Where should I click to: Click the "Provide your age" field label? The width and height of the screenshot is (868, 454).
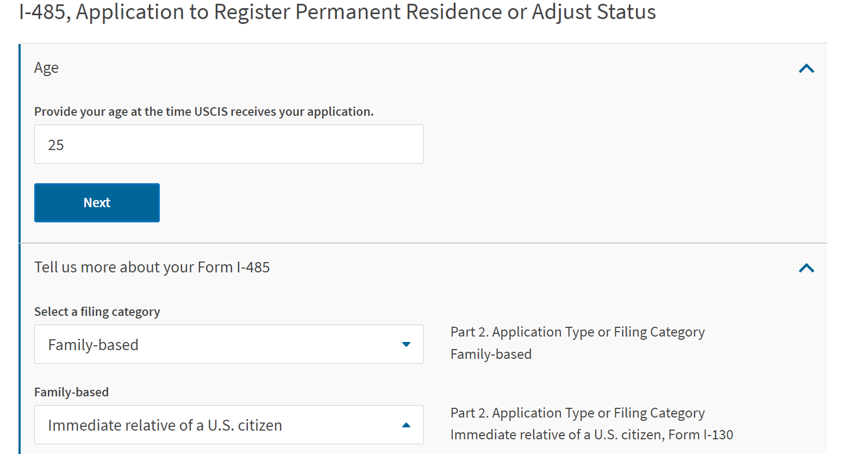204,111
